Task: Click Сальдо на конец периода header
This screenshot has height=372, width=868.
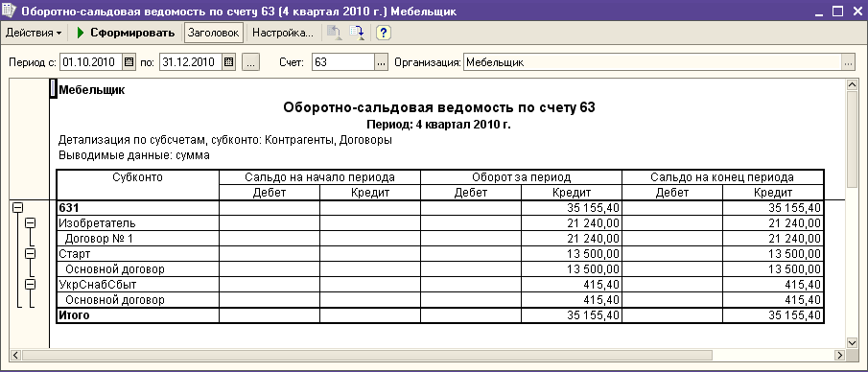Action: (723, 177)
